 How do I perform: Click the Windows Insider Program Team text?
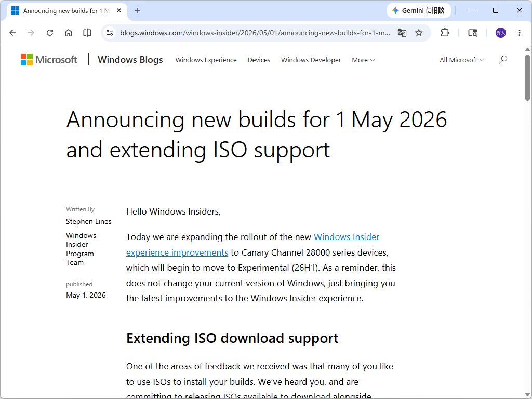click(x=81, y=249)
